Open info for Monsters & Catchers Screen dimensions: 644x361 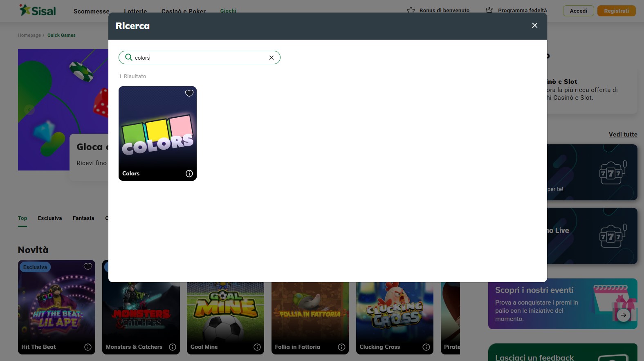(x=172, y=347)
